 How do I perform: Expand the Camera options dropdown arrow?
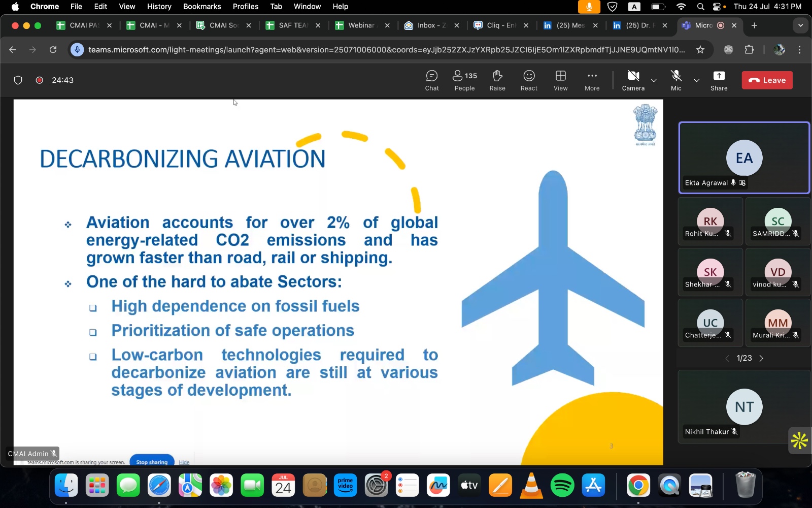coord(654,80)
